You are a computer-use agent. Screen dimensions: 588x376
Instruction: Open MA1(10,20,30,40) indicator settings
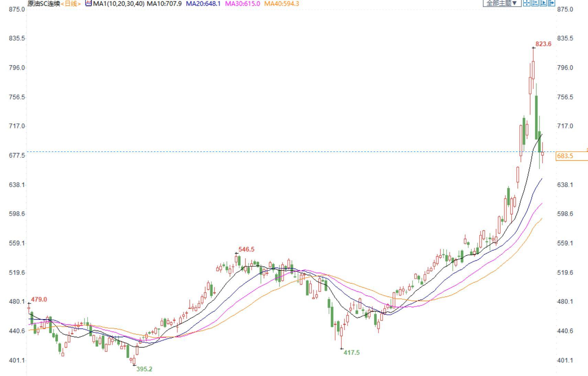coord(119,4)
